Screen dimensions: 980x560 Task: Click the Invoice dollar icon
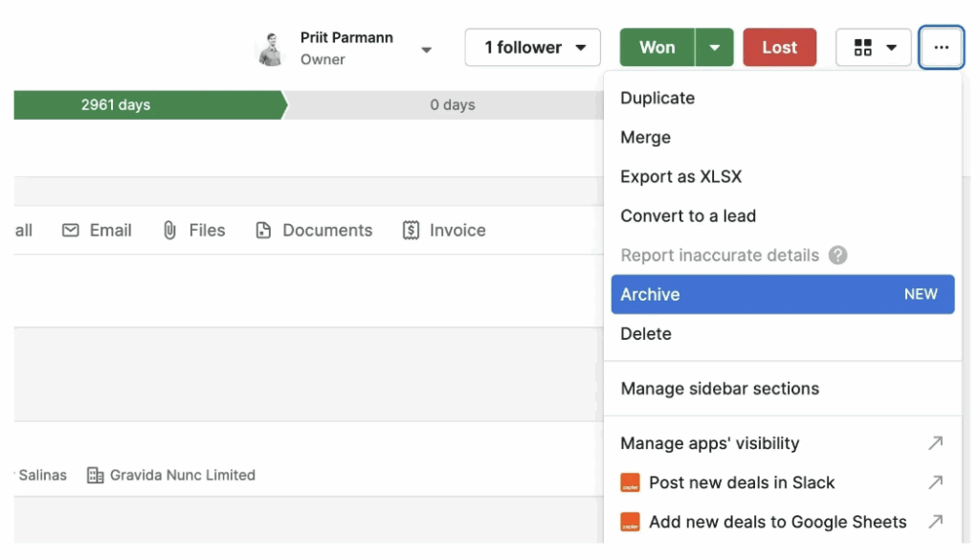[411, 230]
